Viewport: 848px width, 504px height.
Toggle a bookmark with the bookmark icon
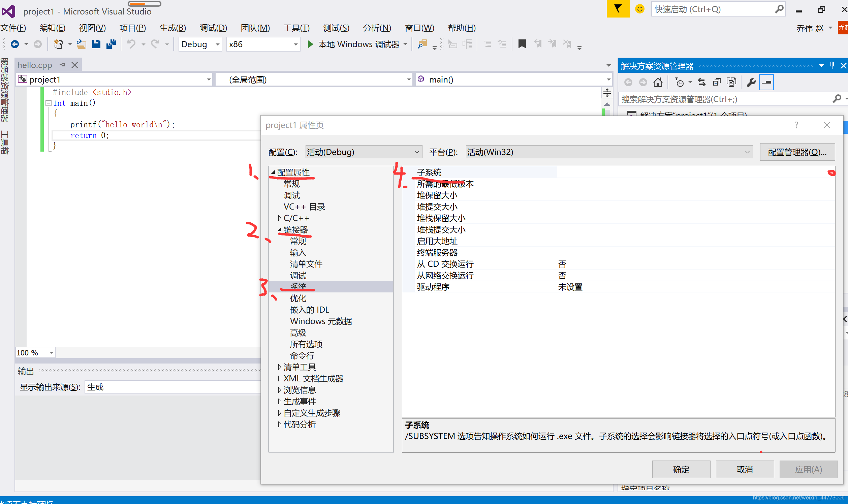coord(522,44)
